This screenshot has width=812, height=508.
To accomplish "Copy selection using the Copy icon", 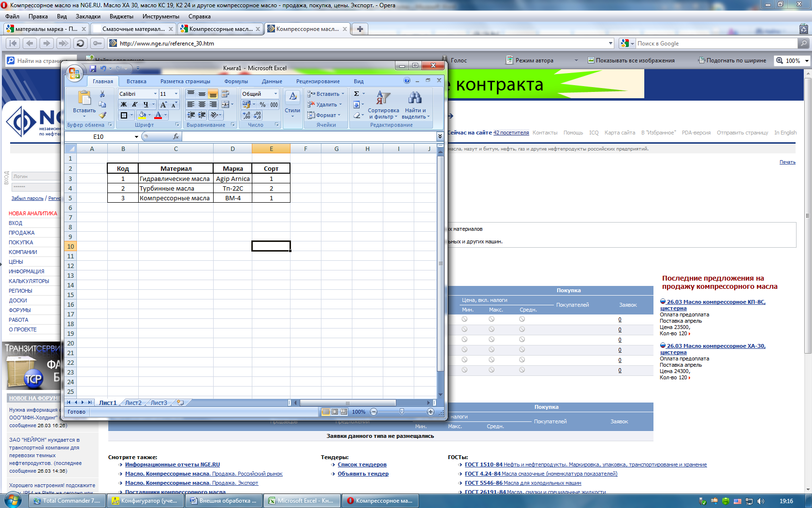I will point(102,105).
